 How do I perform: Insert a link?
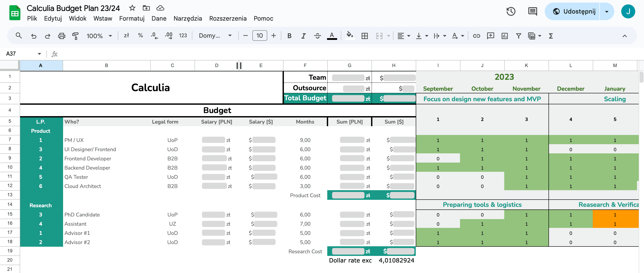click(x=476, y=36)
